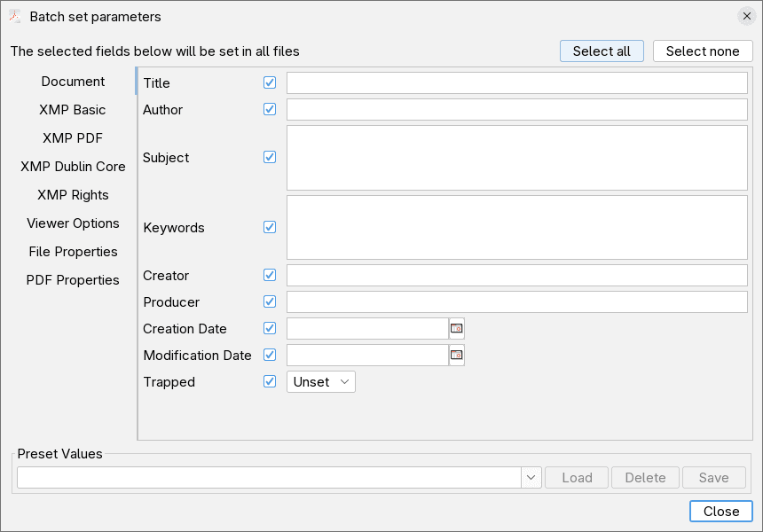Uncheck the Keywords checkbox
This screenshot has width=763, height=532.
pos(270,227)
